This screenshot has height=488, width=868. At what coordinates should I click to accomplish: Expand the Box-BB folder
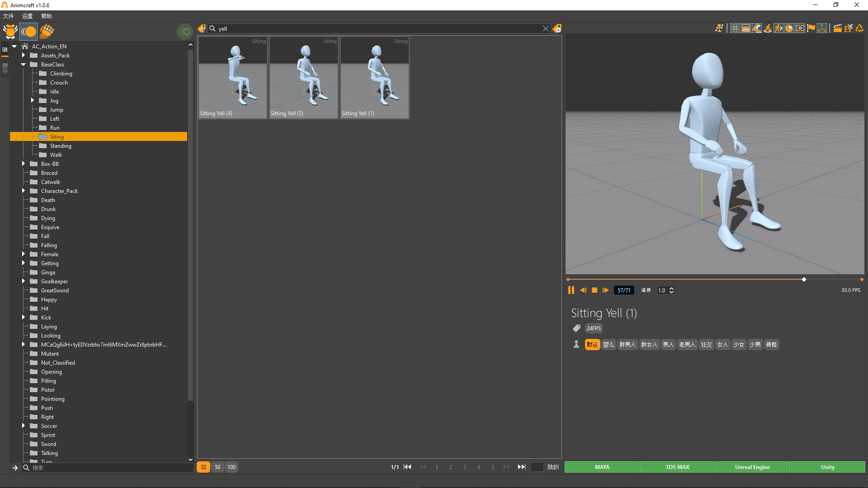24,164
